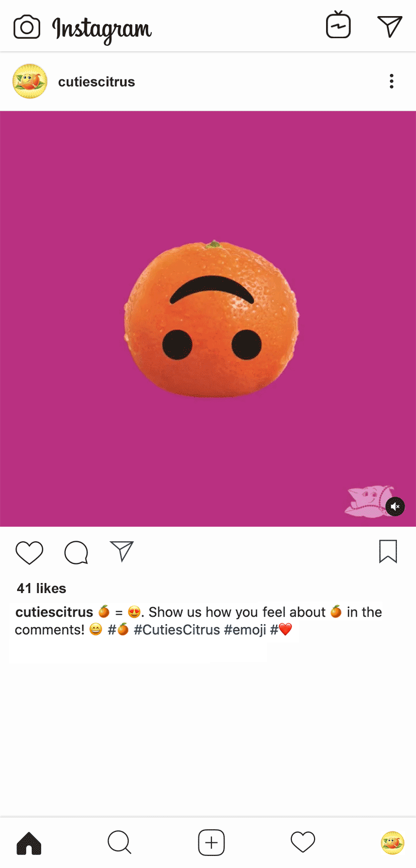Open the camera icon in header
Viewport: 416px width, 868px height.
27,27
